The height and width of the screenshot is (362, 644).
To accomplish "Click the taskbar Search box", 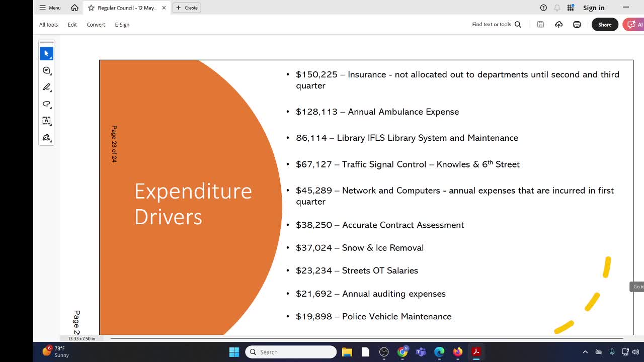I will point(291,352).
